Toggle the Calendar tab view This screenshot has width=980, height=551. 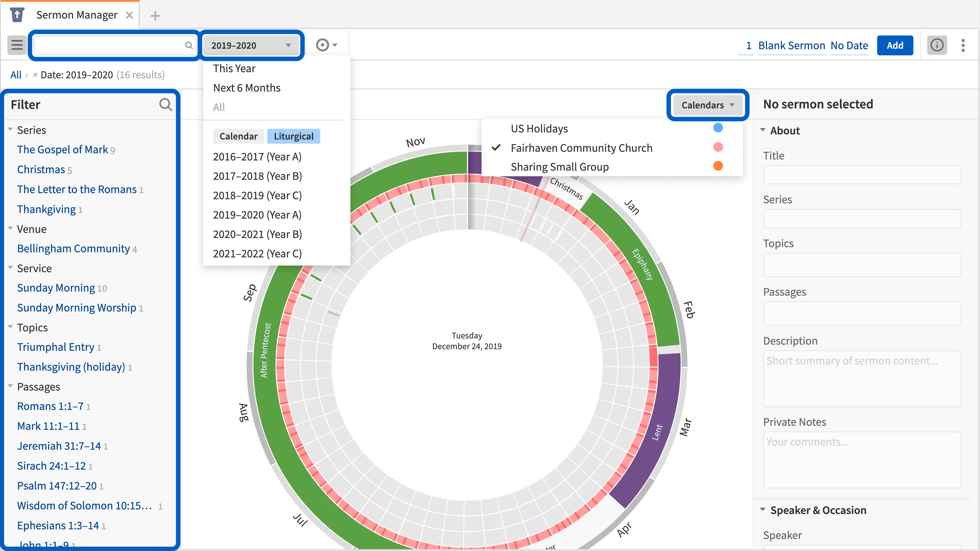[x=238, y=136]
